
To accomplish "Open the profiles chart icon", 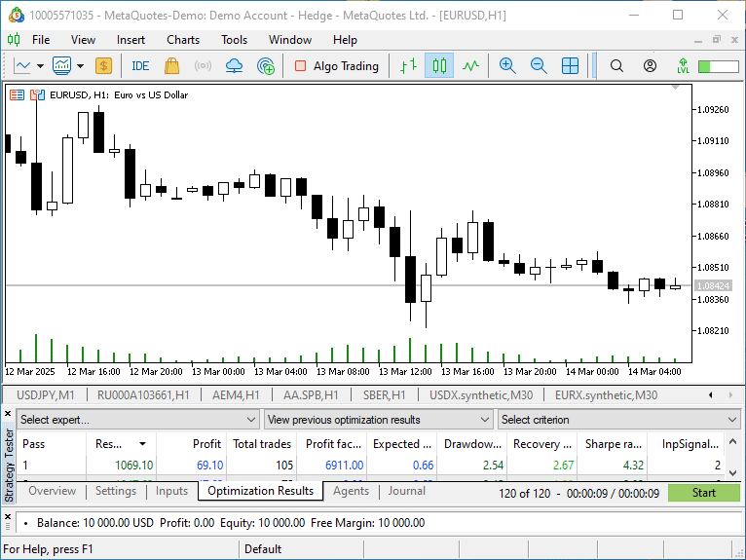I will click(x=62, y=65).
